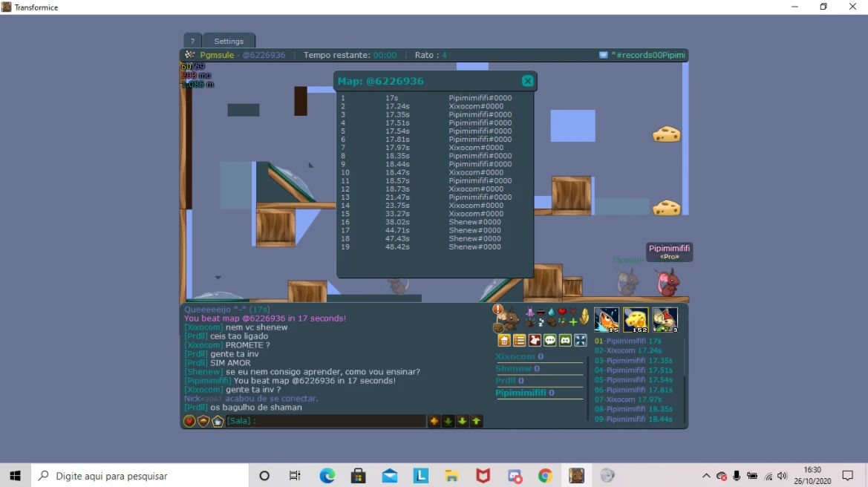The height and width of the screenshot is (487, 868).
Task: Click [Prdll] name before 'SIM AMOR'
Action: click(196, 362)
